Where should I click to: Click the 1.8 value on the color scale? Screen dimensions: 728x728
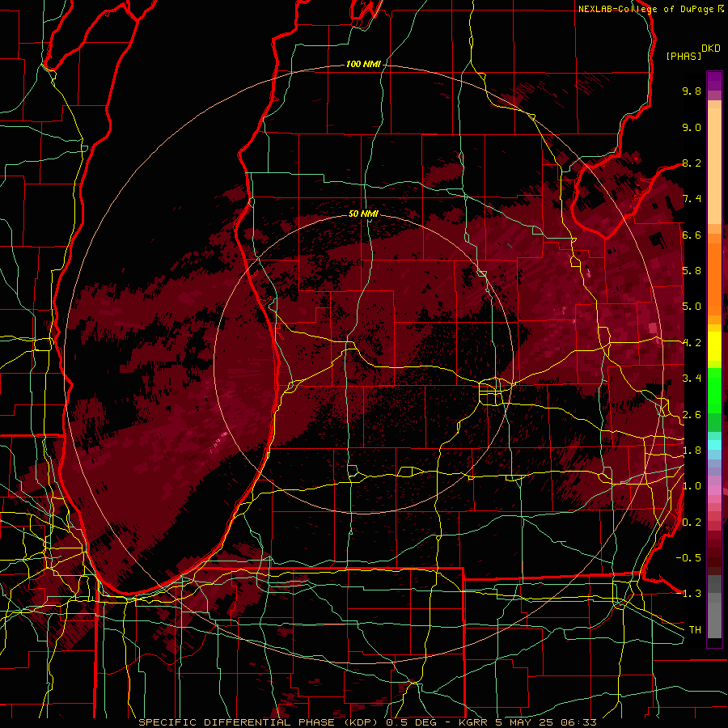[x=692, y=451]
